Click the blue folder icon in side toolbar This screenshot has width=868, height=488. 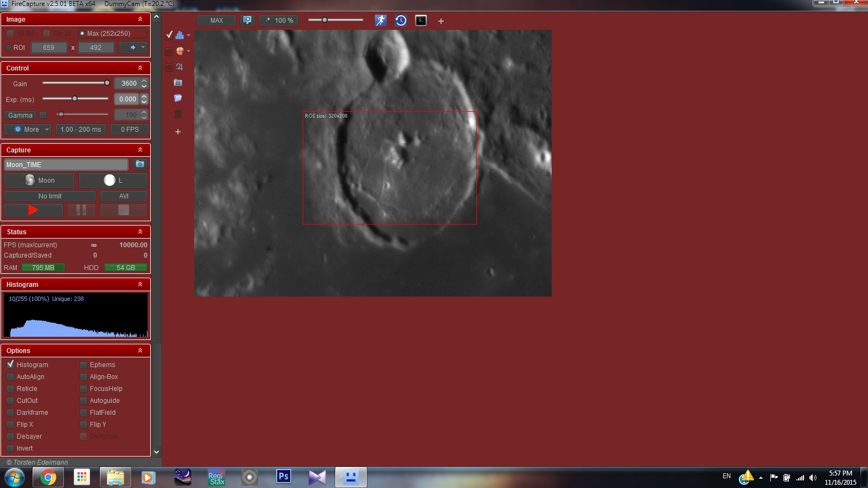[x=178, y=98]
